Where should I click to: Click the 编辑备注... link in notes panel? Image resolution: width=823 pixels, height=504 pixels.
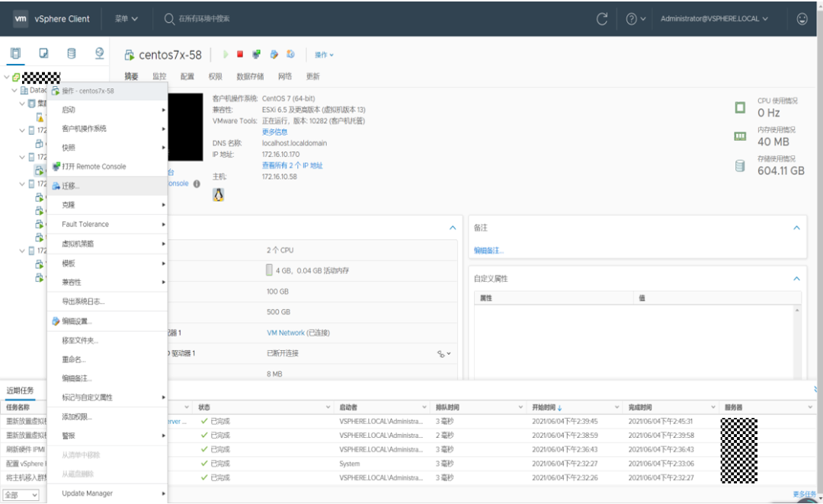pos(488,250)
